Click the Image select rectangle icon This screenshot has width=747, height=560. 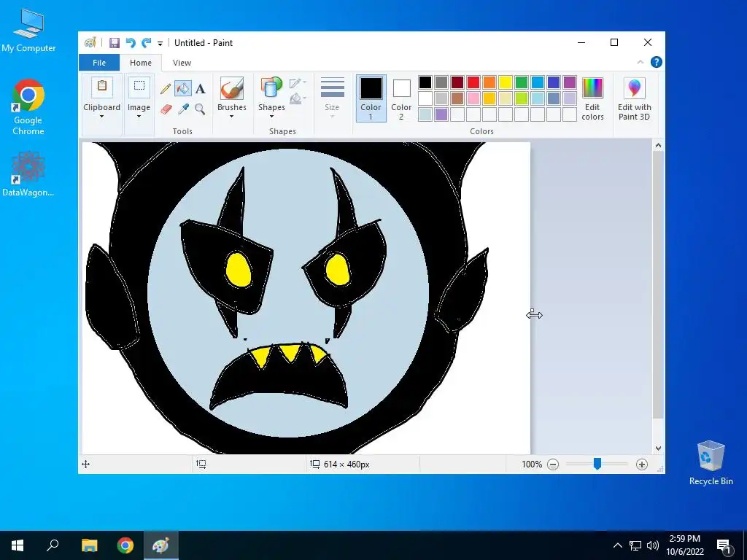tap(139, 87)
